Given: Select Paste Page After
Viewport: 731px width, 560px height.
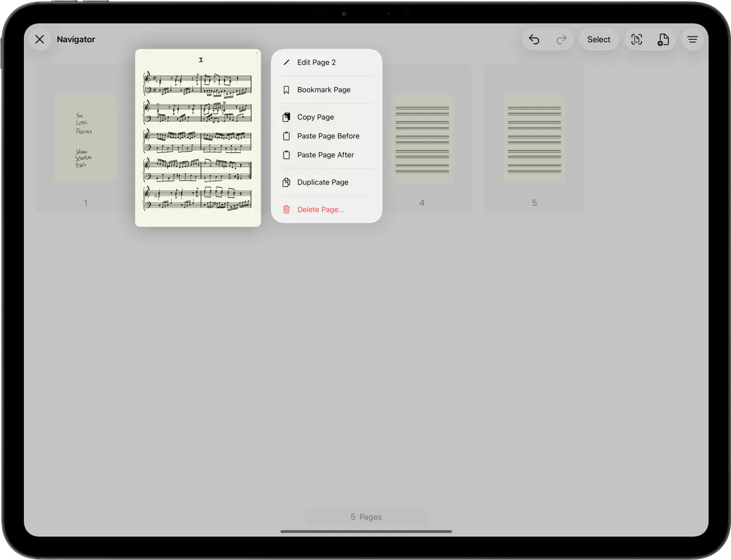Looking at the screenshot, I should tap(326, 155).
